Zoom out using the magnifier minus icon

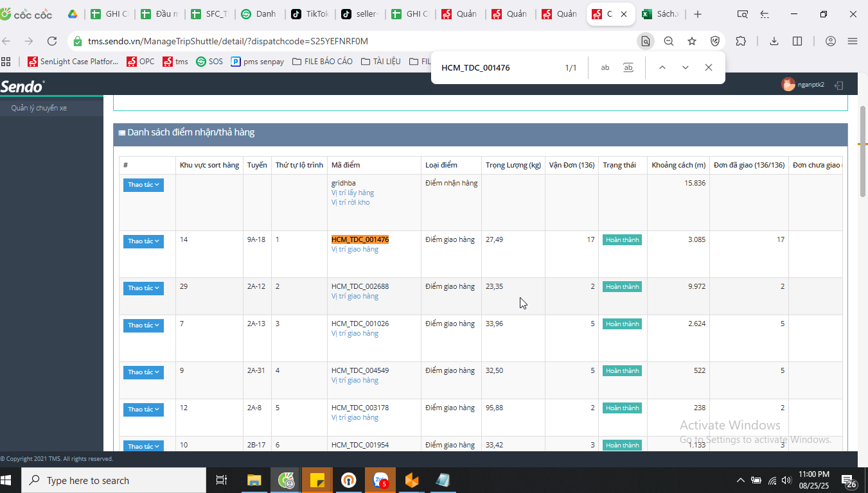669,41
